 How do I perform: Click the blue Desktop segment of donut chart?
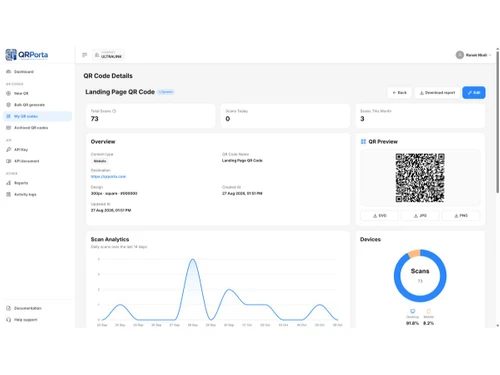pos(420,299)
